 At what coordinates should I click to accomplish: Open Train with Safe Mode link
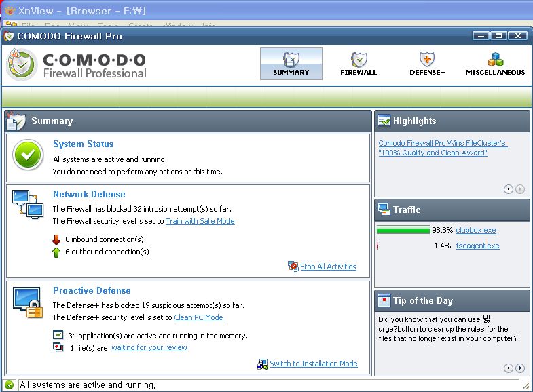pyautogui.click(x=200, y=221)
